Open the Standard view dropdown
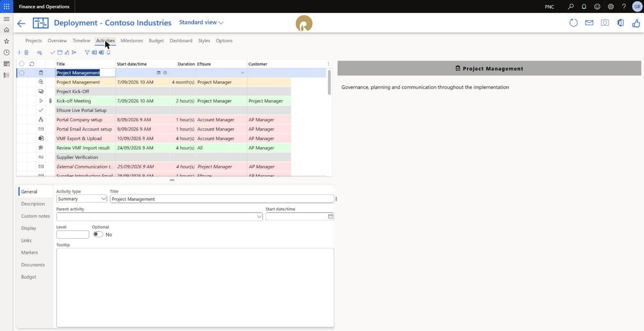The height and width of the screenshot is (331, 644). click(x=201, y=22)
